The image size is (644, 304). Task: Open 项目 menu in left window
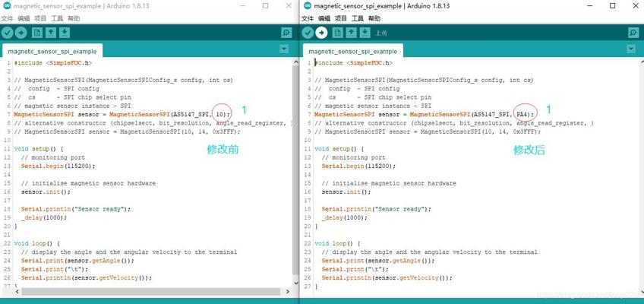[40, 18]
